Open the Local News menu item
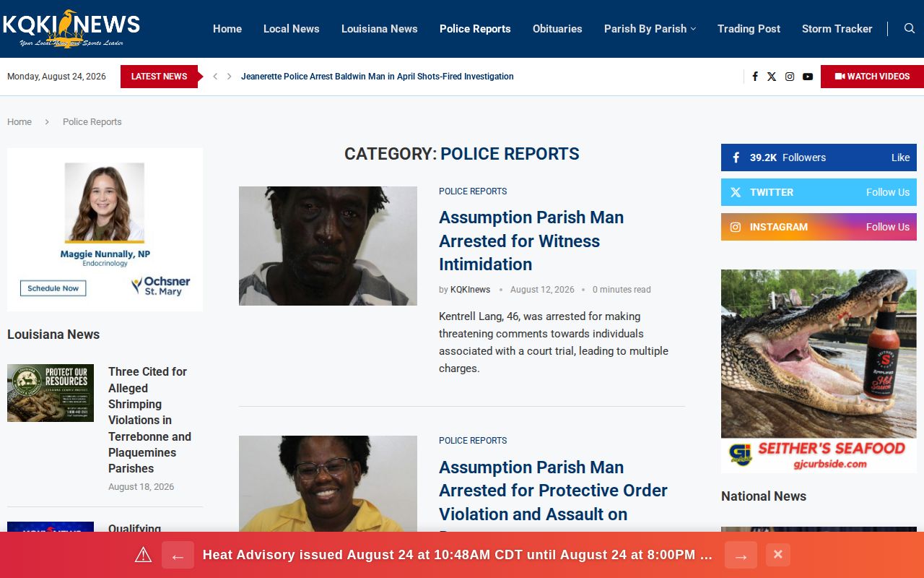This screenshot has height=578, width=924. click(292, 29)
